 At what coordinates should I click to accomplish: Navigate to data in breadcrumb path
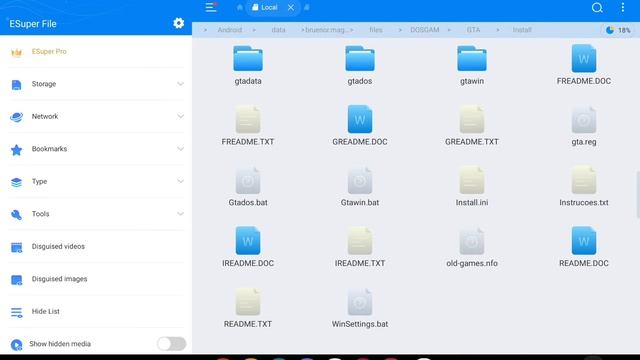278,30
